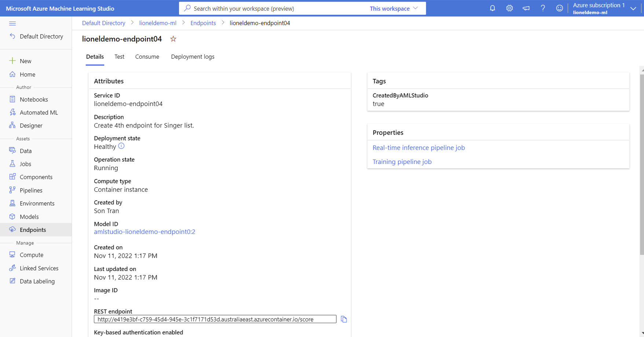Open Real-time inference pipeline job link
Viewport: 644px width, 337px height.
click(418, 148)
